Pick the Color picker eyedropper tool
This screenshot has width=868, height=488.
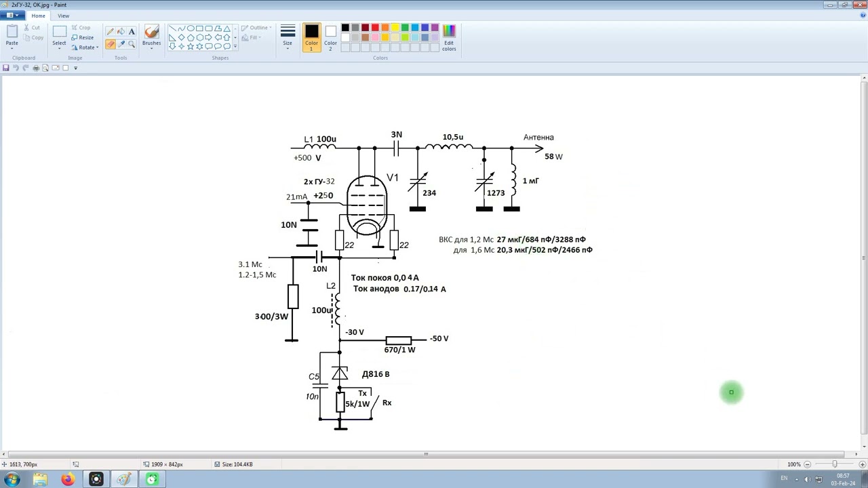coord(121,44)
